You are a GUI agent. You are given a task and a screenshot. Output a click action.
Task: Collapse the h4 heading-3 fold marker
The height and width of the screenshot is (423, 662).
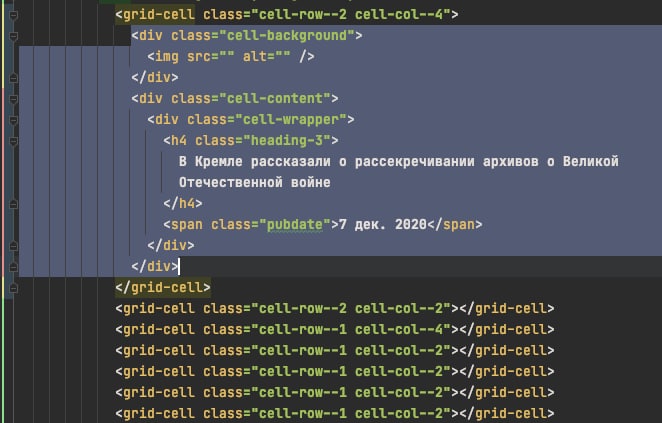pos(13,141)
